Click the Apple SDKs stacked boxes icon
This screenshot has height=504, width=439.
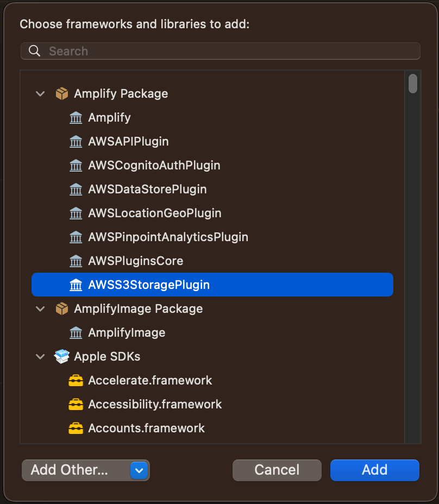point(62,356)
